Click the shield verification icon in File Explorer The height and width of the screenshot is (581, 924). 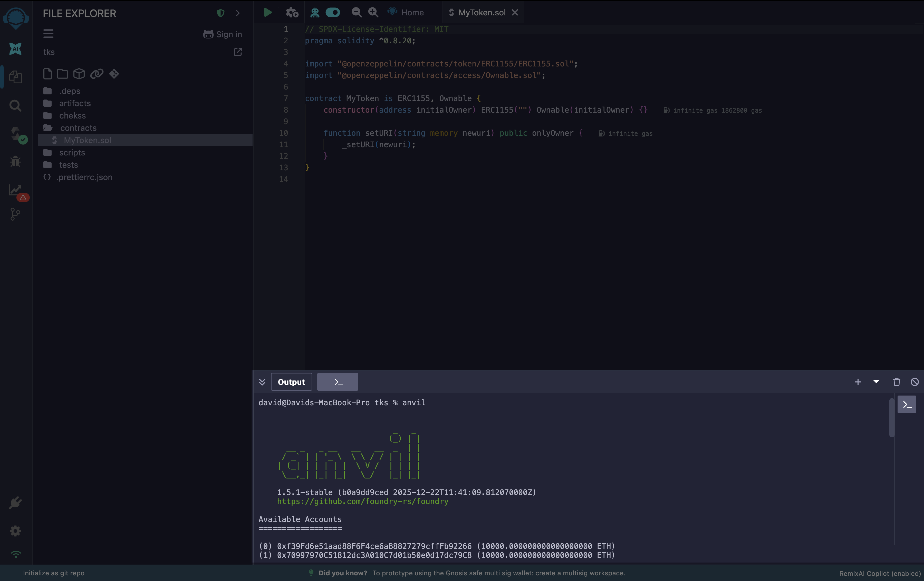click(220, 13)
